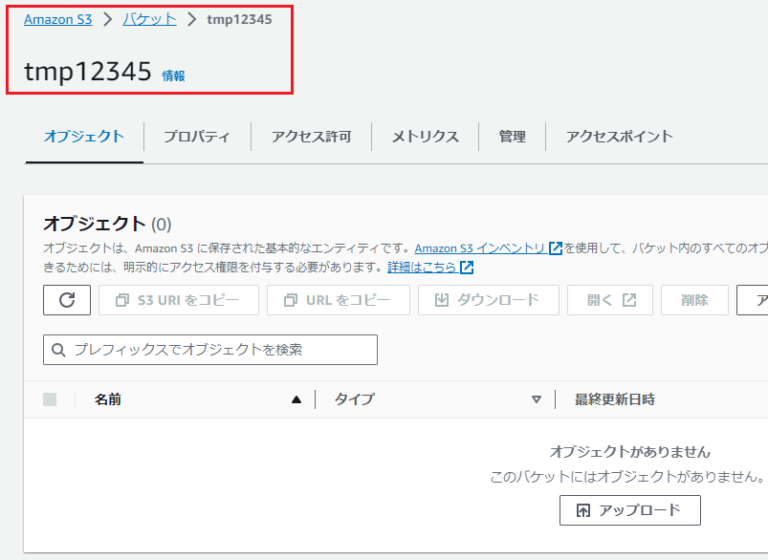Click the refresh objects icon button

coord(67,300)
